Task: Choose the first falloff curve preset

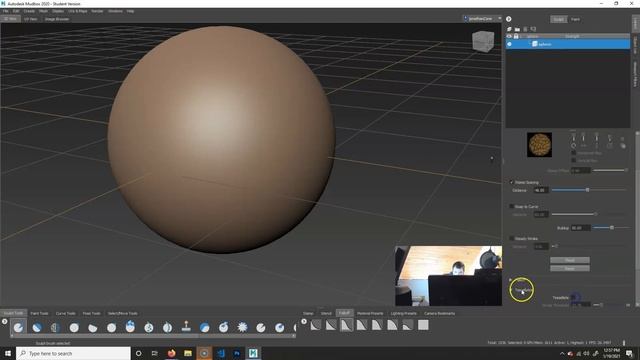Action: 316,325
